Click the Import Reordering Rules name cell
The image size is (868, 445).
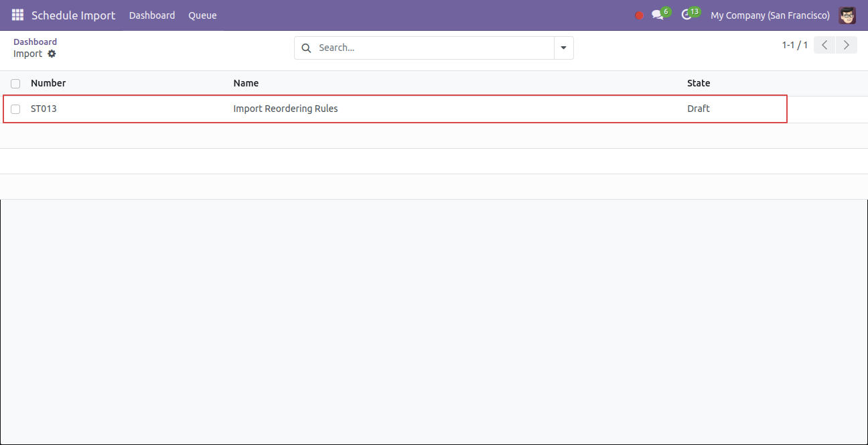(285, 109)
